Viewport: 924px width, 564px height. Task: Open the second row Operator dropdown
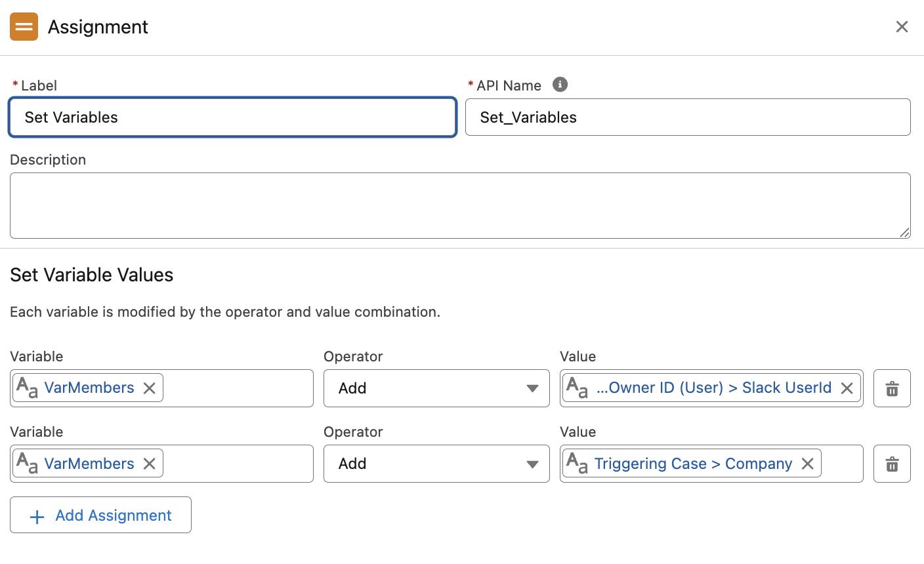click(x=436, y=464)
